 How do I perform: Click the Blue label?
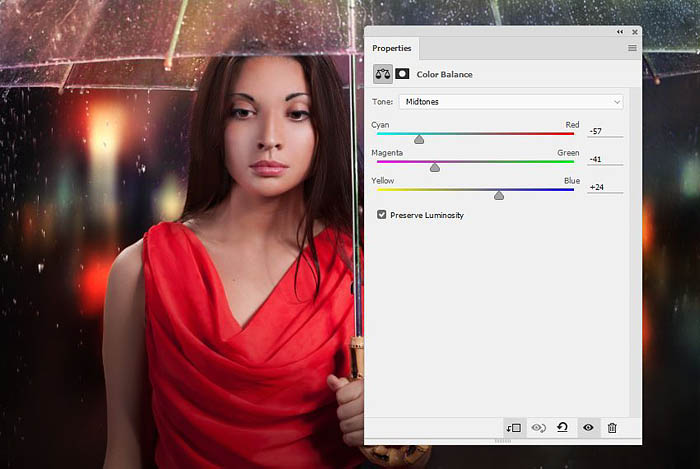(572, 181)
